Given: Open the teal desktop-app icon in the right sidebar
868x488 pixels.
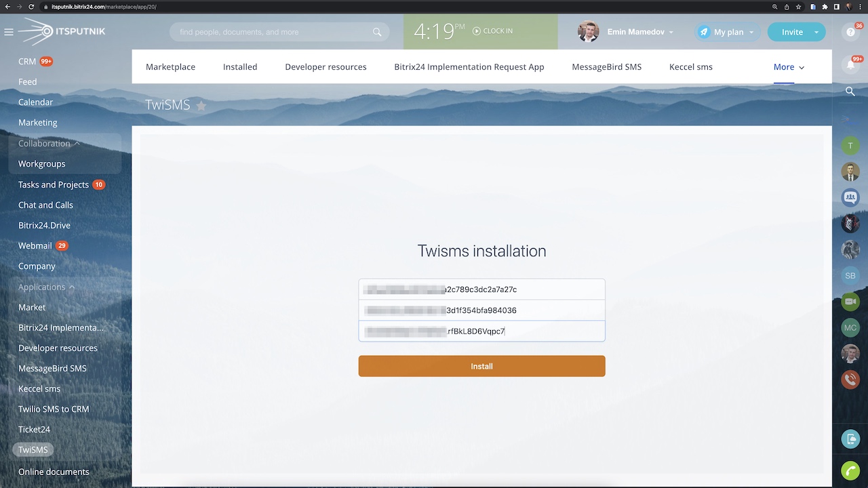Looking at the screenshot, I should pyautogui.click(x=850, y=439).
